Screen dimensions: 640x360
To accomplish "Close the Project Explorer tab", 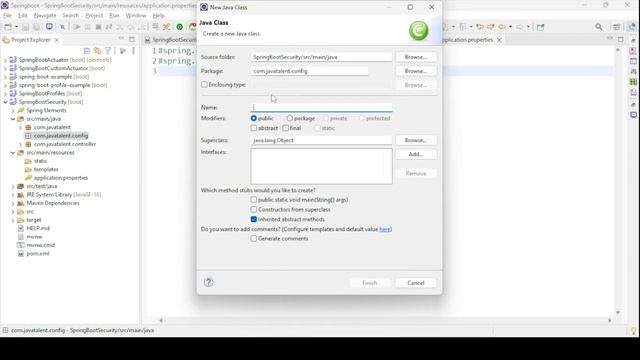I will pyautogui.click(x=57, y=40).
